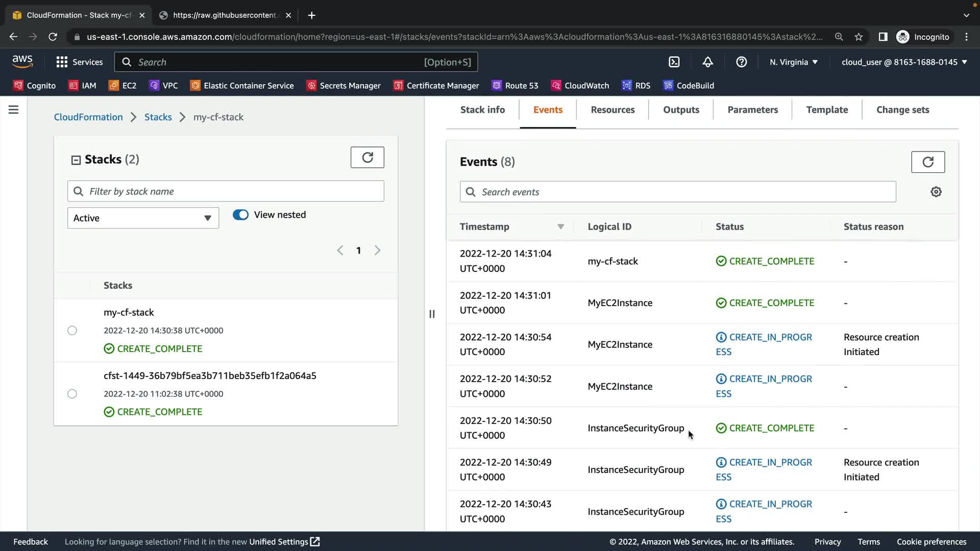Viewport: 980px width, 551px height.
Task: Select the my-cf-stack radio button
Action: click(x=72, y=331)
